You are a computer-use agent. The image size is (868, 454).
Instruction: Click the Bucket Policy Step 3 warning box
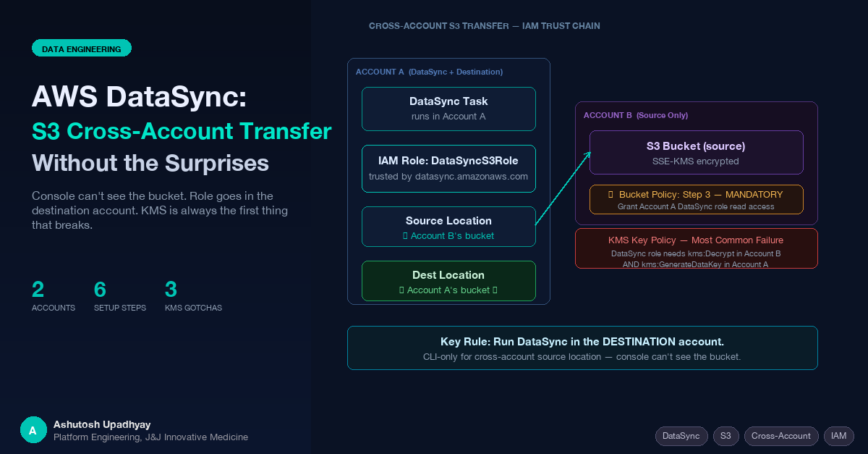pyautogui.click(x=696, y=200)
